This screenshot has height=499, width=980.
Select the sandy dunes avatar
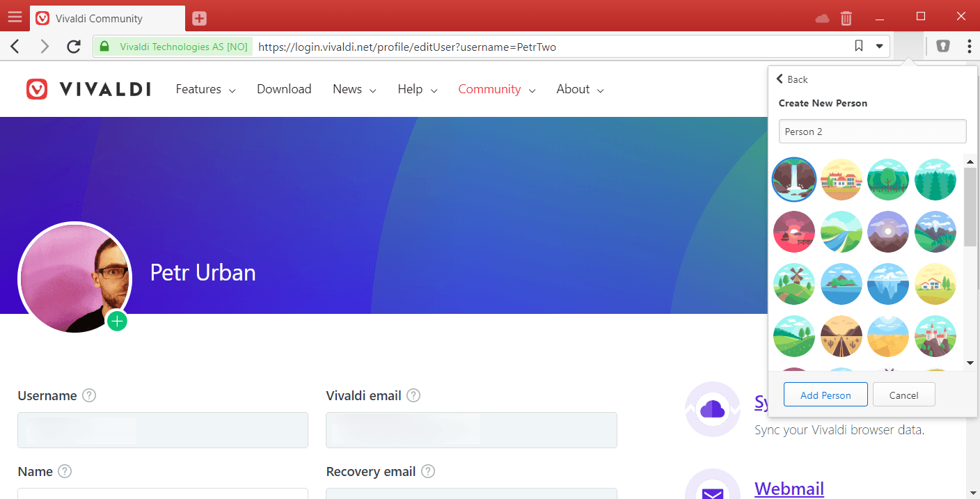(x=888, y=336)
